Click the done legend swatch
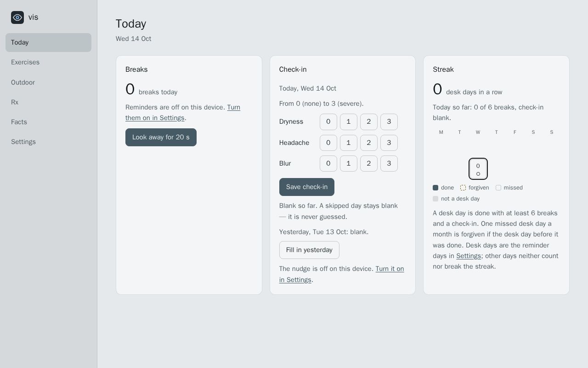This screenshot has width=588, height=368. 435,188
